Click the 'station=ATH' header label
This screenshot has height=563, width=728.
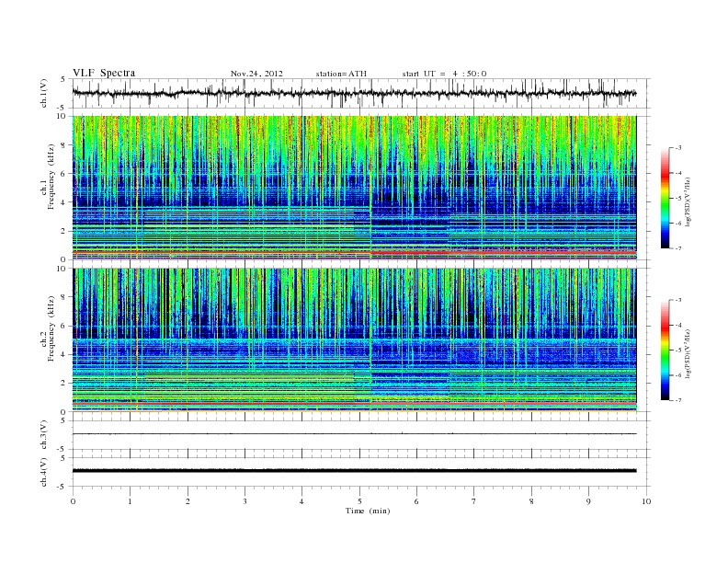coord(341,74)
